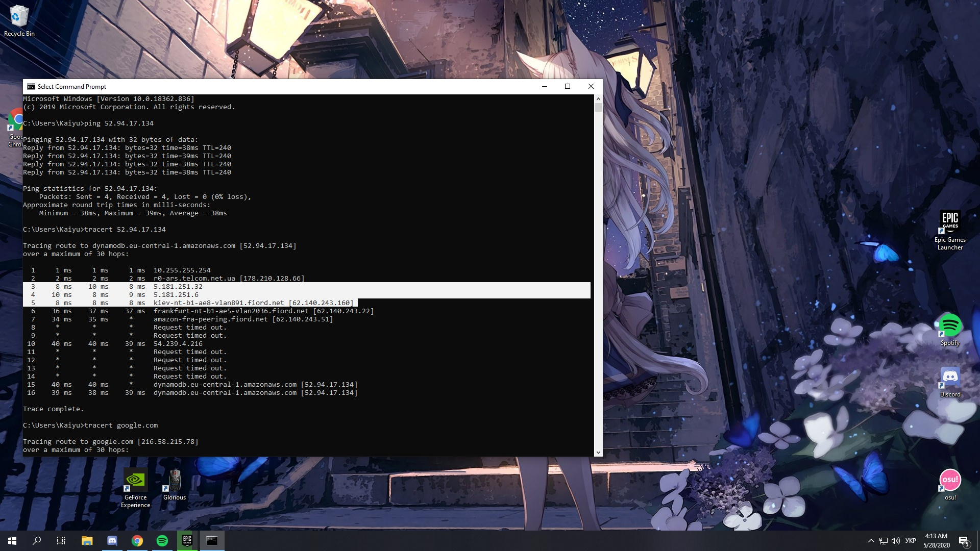Switch to Spotify in the taskbar
The width and height of the screenshot is (980, 551).
(x=162, y=541)
